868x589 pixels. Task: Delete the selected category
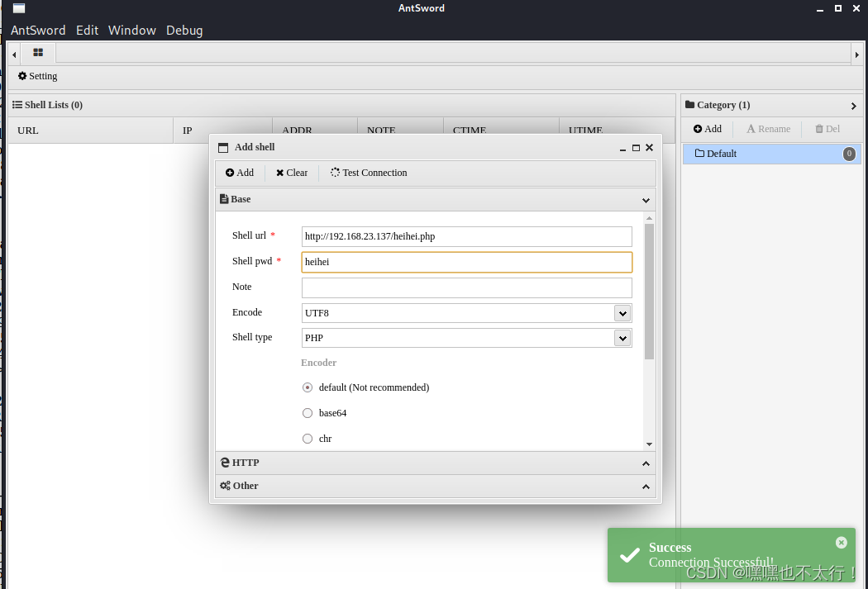coord(827,129)
